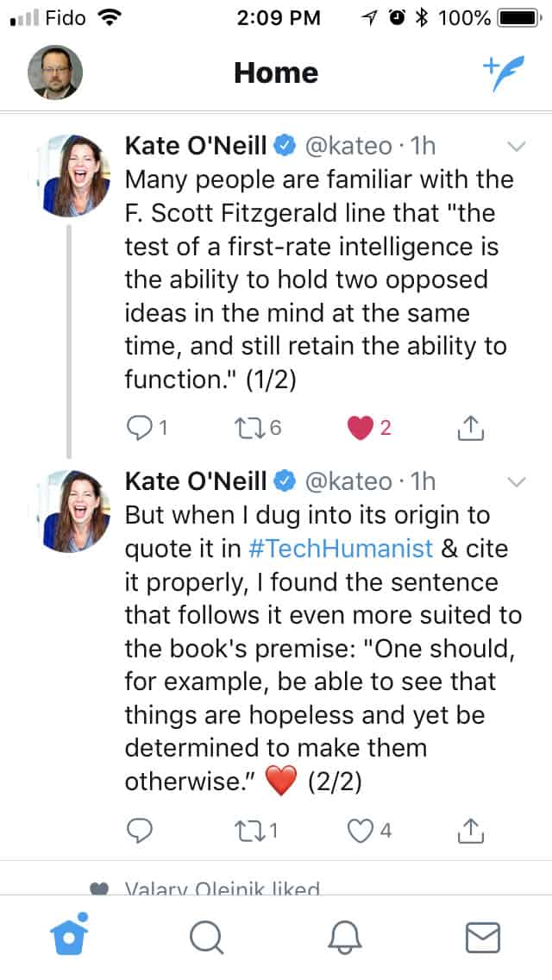552x980 pixels.
Task: Open the Notifications bell tab
Action: (345, 937)
